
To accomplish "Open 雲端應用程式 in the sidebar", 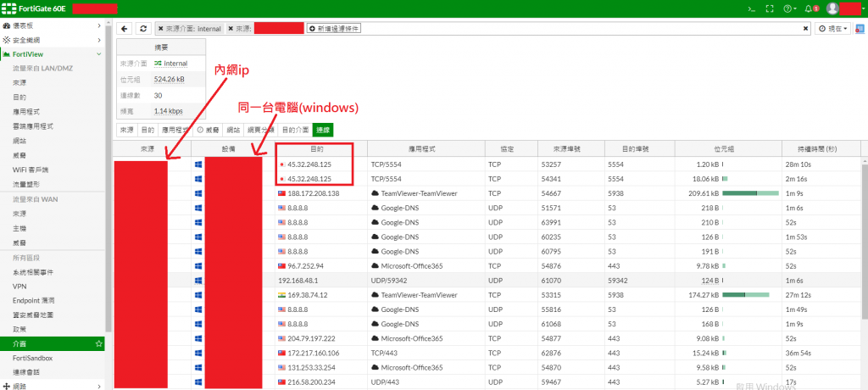I will (33, 126).
